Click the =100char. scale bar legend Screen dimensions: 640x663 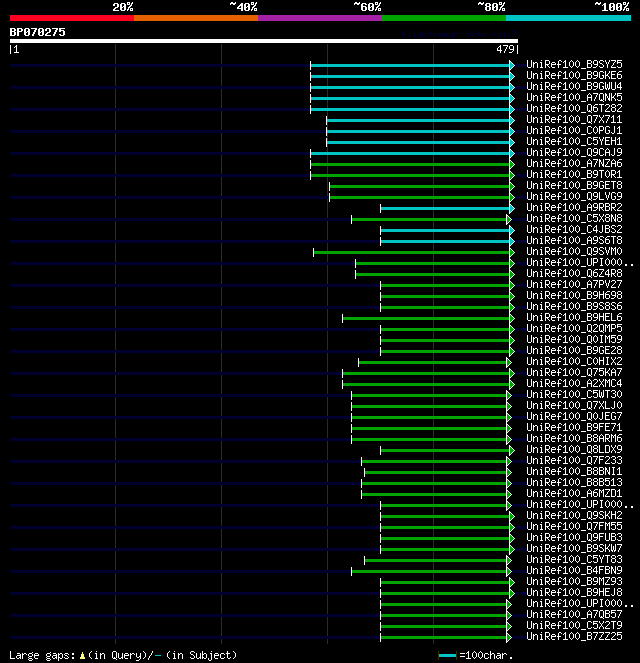476,655
